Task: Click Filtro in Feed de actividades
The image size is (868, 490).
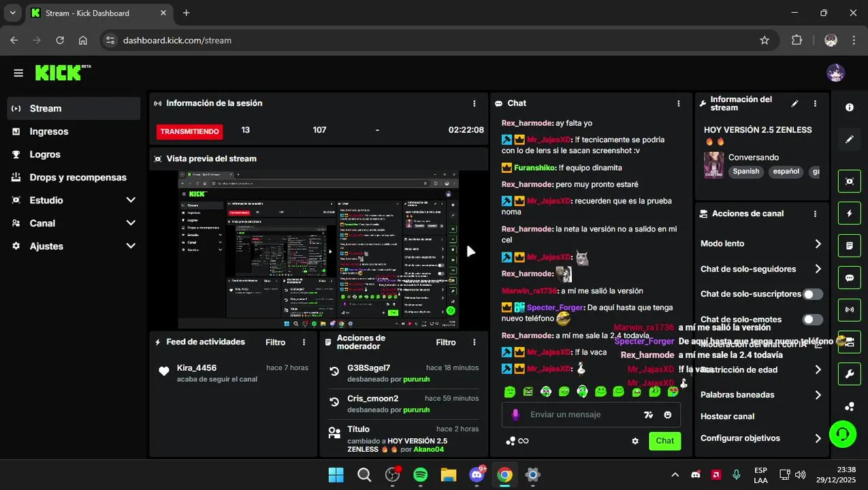Action: tap(276, 342)
